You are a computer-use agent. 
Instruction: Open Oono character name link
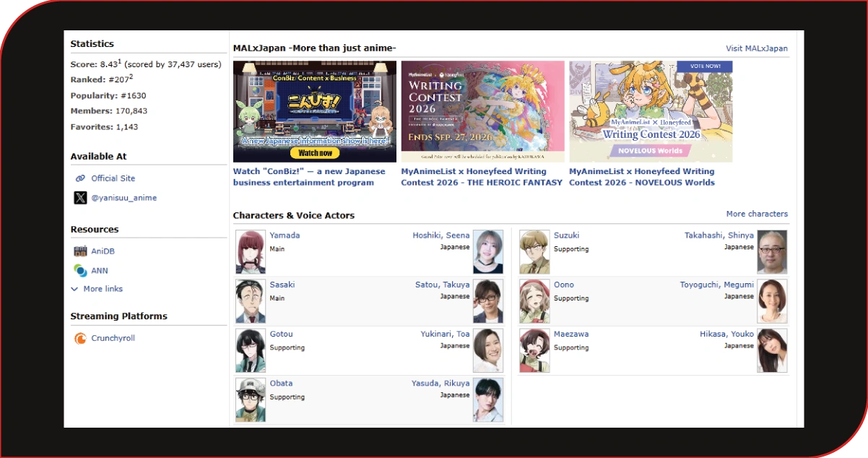pyautogui.click(x=565, y=285)
